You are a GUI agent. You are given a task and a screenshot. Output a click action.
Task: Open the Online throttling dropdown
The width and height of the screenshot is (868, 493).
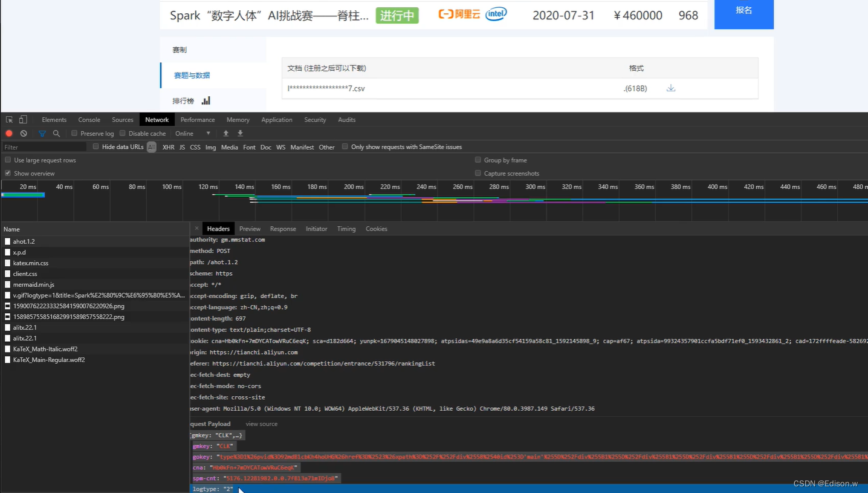tap(193, 133)
